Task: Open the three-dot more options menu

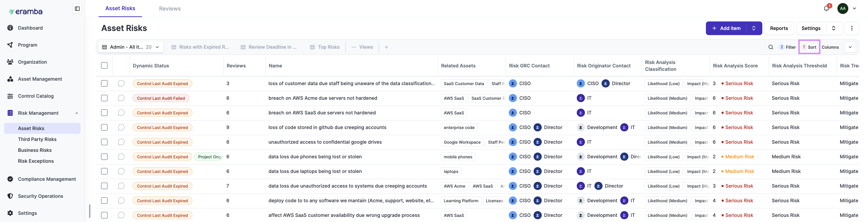Action: click(852, 28)
